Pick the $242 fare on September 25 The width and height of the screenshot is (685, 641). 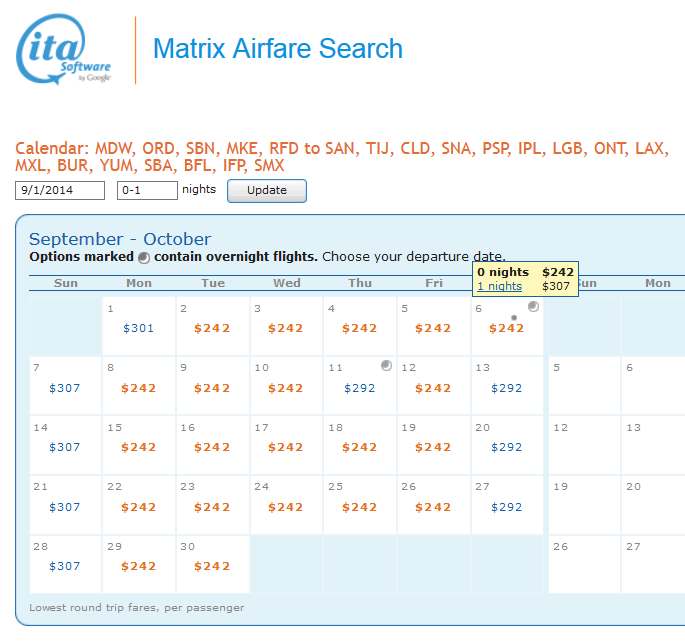tap(359, 507)
